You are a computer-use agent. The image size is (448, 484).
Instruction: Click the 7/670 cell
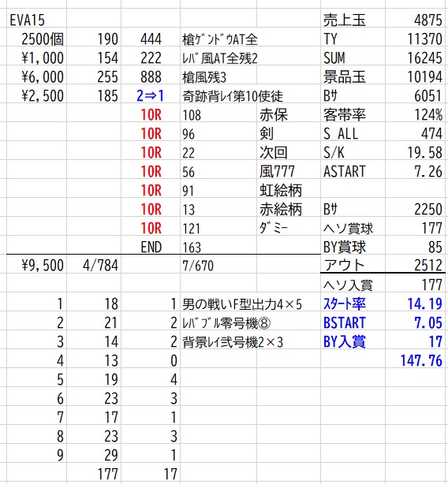coord(198,266)
